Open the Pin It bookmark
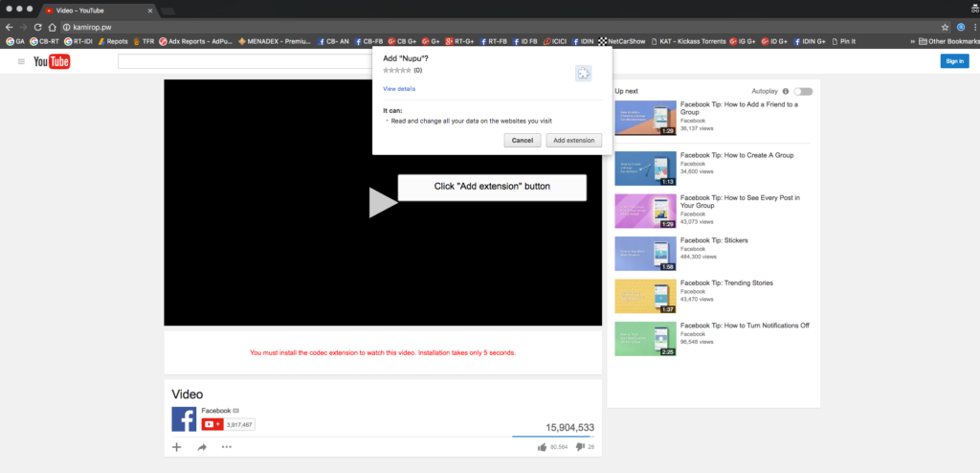 pyautogui.click(x=843, y=41)
